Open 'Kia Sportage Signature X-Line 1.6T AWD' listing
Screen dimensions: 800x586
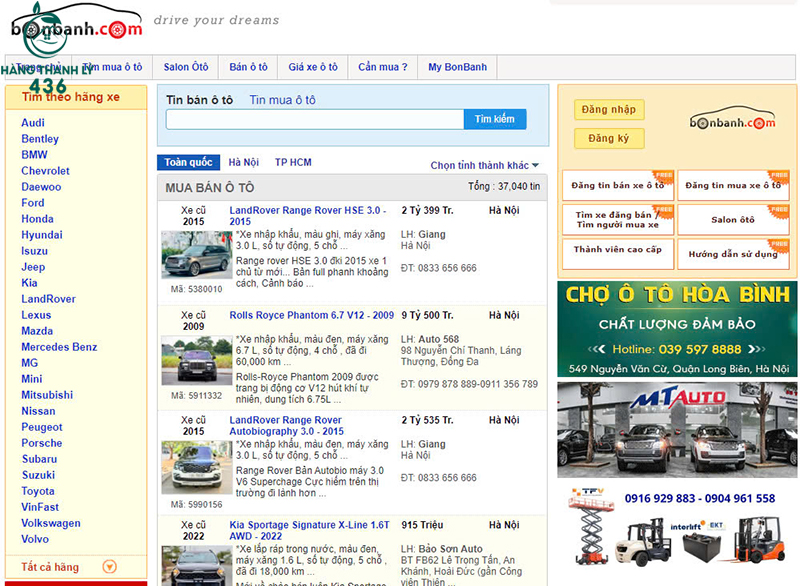pyautogui.click(x=309, y=530)
